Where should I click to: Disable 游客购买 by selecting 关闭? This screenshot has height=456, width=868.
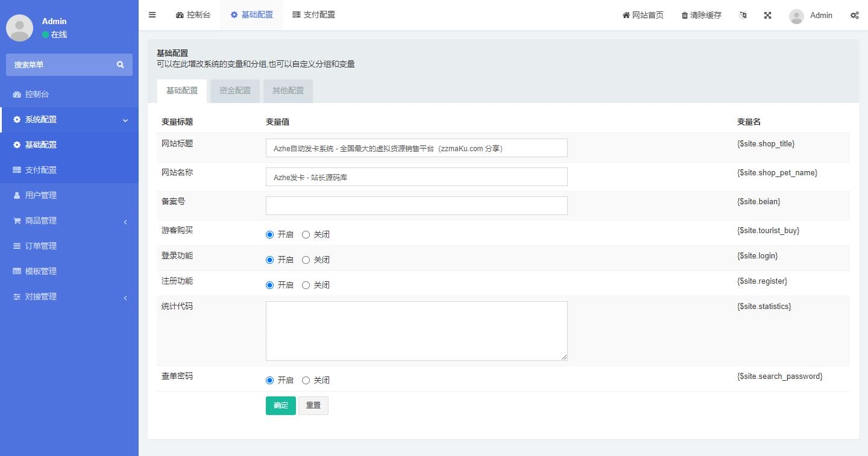pyautogui.click(x=306, y=234)
